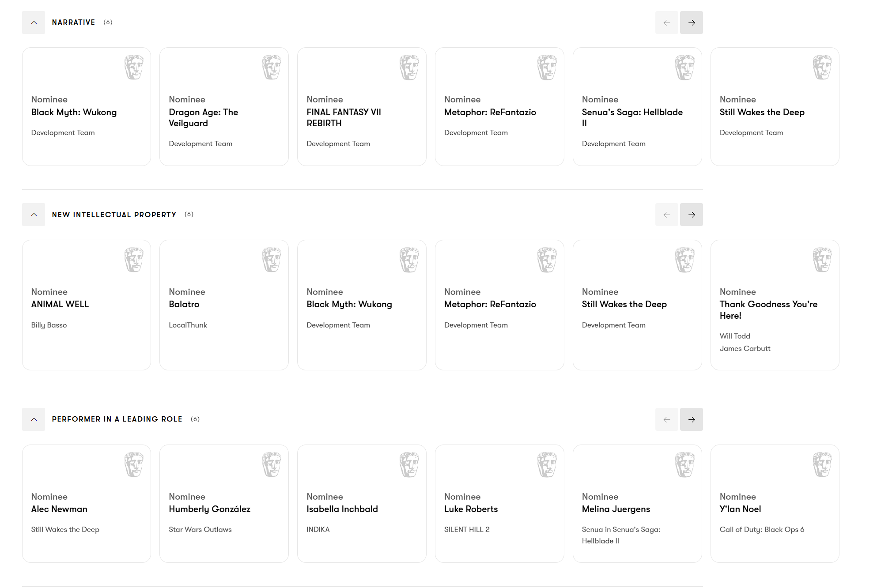Click the Narrative section heading
877x588 pixels.
point(73,23)
